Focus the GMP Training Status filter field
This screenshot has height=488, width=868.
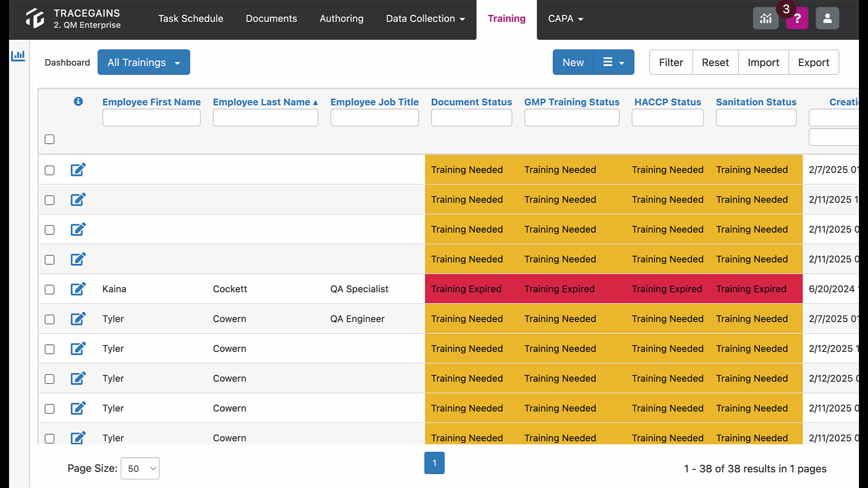click(572, 118)
